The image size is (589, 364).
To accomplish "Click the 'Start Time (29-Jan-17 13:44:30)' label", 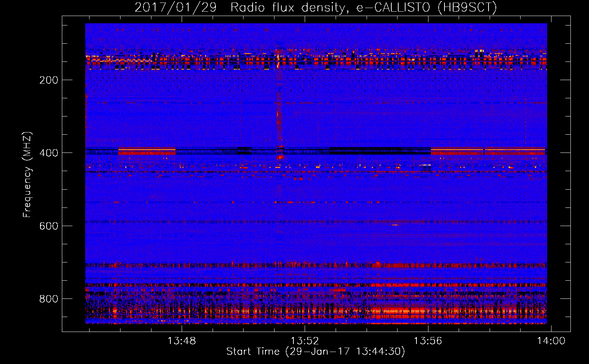I will [316, 352].
